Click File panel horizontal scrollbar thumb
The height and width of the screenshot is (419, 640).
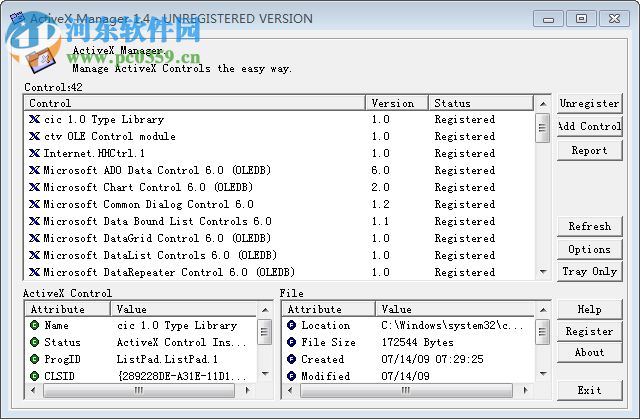[x=406, y=390]
